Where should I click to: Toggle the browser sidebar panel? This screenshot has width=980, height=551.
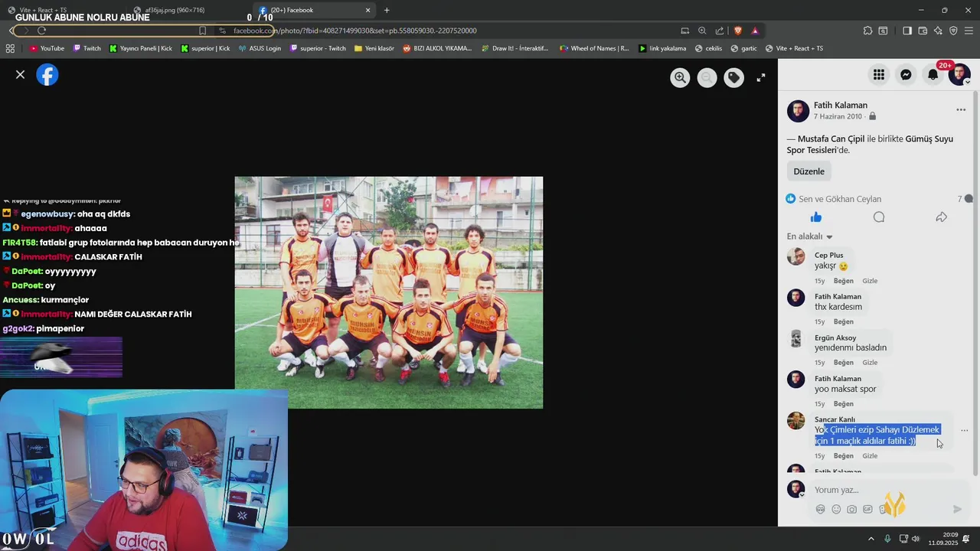click(907, 31)
